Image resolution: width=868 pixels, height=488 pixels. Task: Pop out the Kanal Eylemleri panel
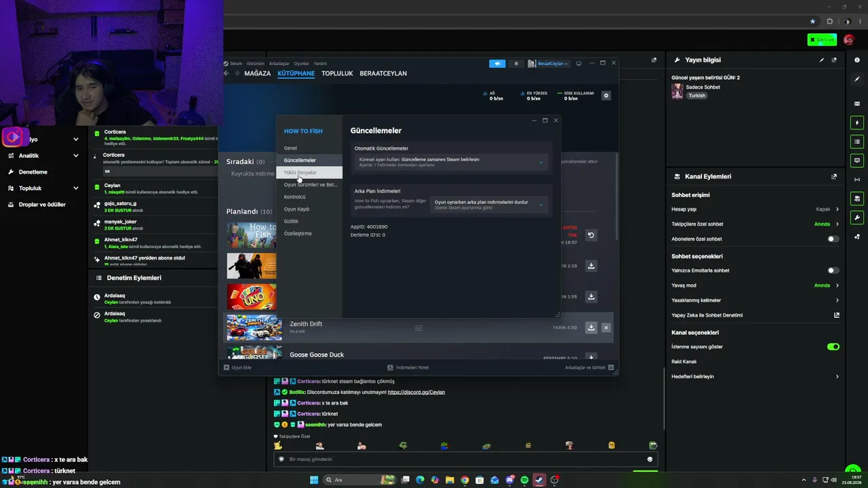point(834,177)
